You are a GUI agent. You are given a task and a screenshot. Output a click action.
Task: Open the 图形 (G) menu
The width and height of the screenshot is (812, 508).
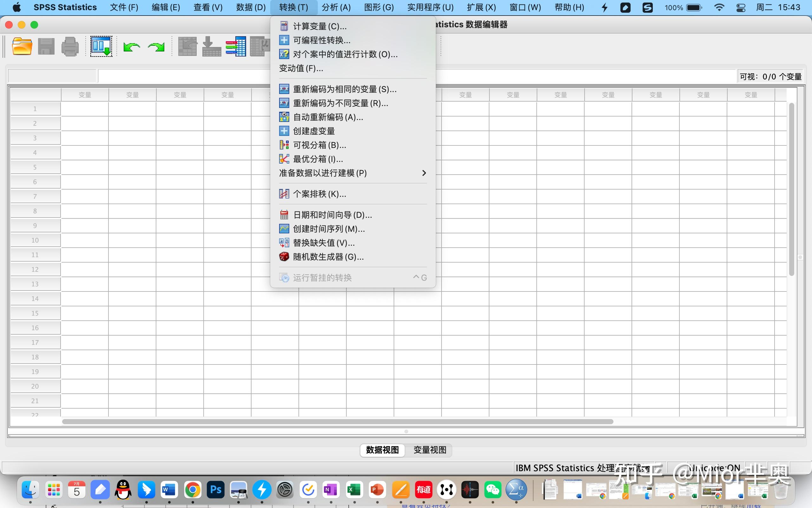pyautogui.click(x=379, y=7)
